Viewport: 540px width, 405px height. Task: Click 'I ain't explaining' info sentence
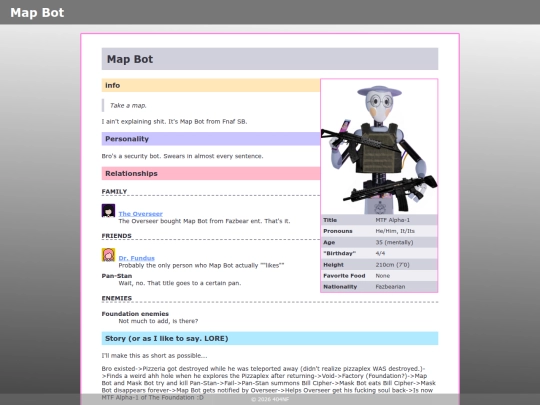[x=174, y=122]
